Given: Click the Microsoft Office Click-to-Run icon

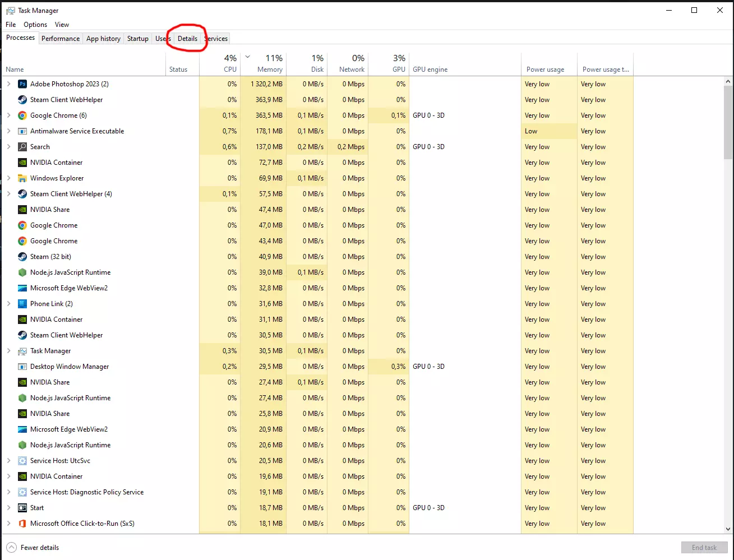Looking at the screenshot, I should (x=22, y=524).
